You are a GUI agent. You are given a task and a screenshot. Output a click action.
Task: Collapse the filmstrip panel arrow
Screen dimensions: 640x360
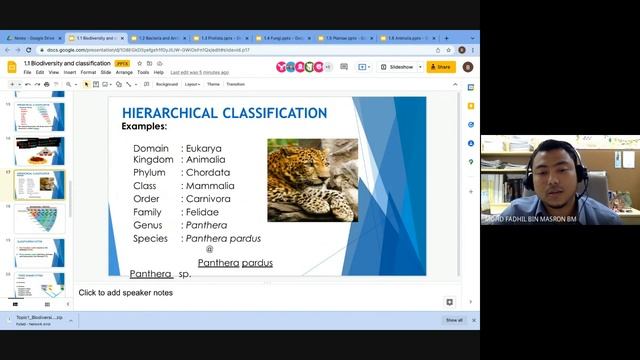pos(68,304)
